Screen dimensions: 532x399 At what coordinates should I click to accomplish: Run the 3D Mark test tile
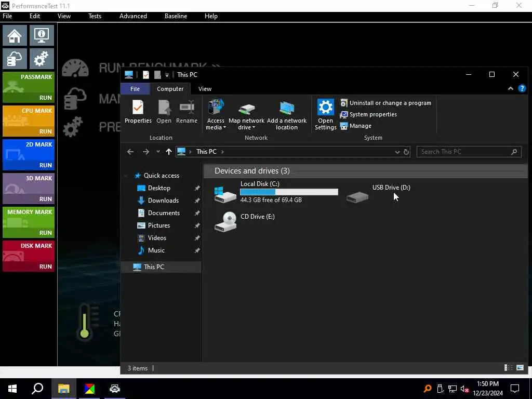pyautogui.click(x=29, y=188)
